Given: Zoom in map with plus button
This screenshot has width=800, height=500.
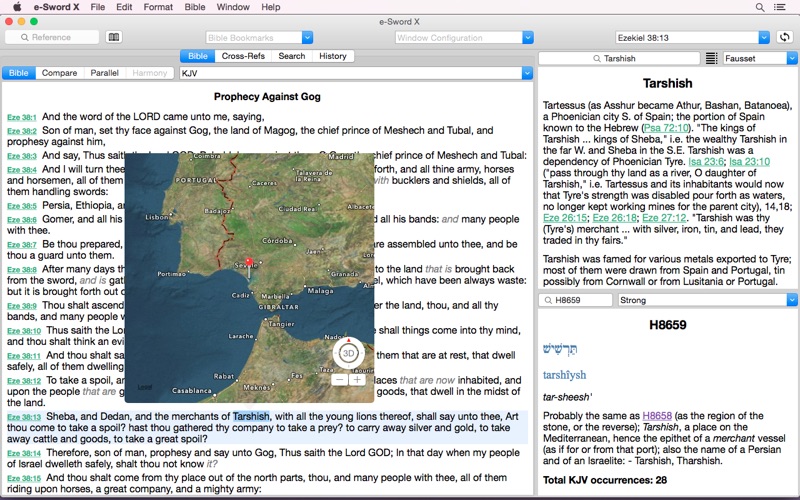Looking at the screenshot, I should pyautogui.click(x=357, y=380).
